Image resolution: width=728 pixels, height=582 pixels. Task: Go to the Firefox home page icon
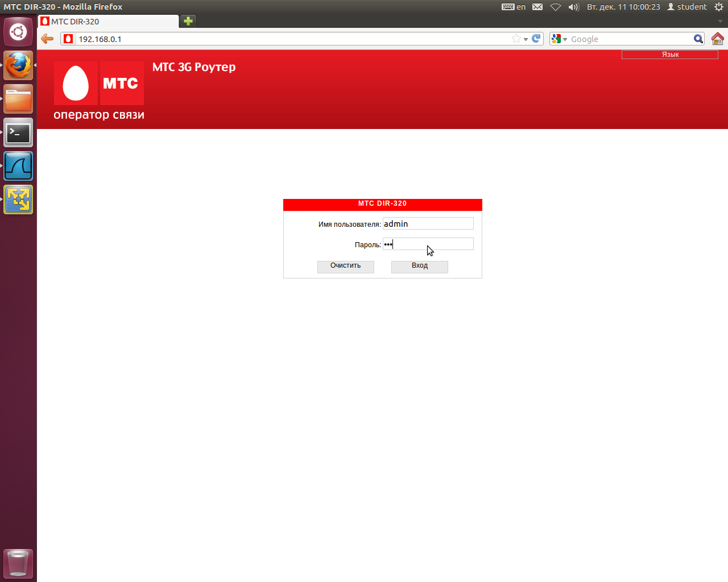(717, 39)
